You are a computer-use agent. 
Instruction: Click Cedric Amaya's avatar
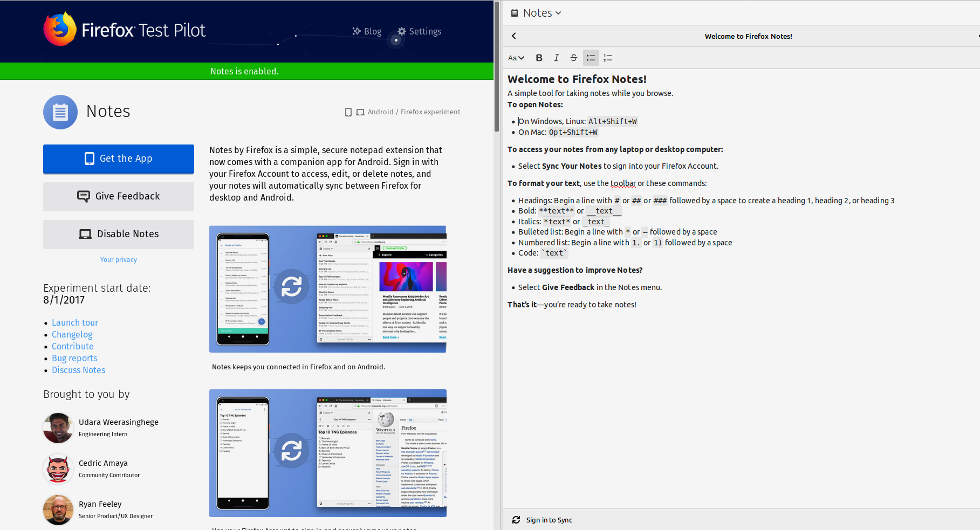pos(58,469)
